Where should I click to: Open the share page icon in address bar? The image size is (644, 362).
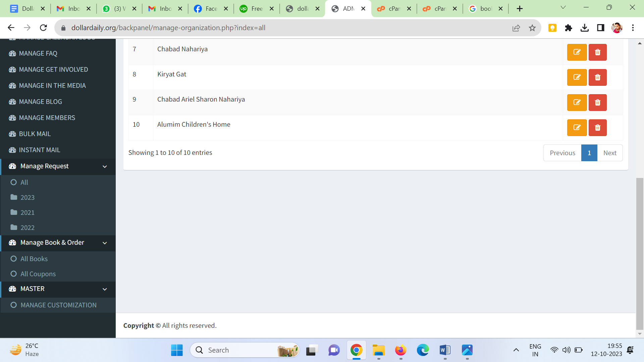(x=516, y=28)
